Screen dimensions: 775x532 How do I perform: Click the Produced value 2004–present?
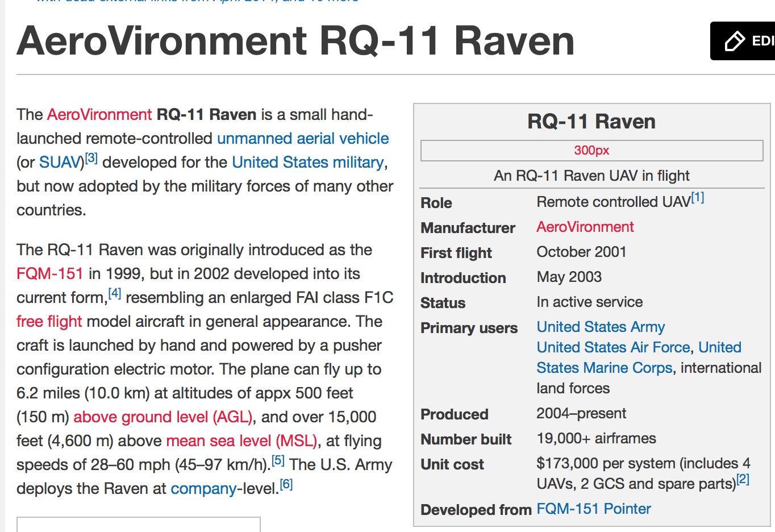[581, 414]
